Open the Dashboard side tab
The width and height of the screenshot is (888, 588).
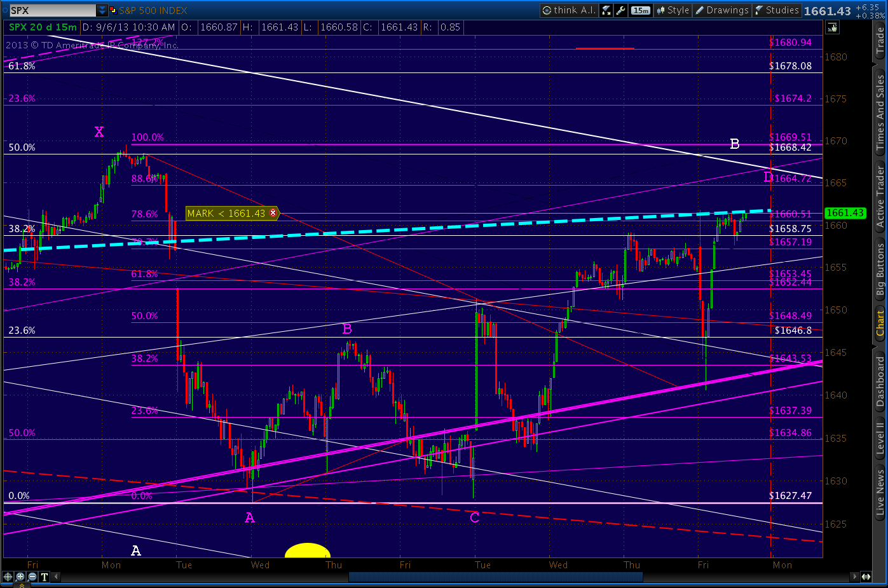pyautogui.click(x=880, y=381)
